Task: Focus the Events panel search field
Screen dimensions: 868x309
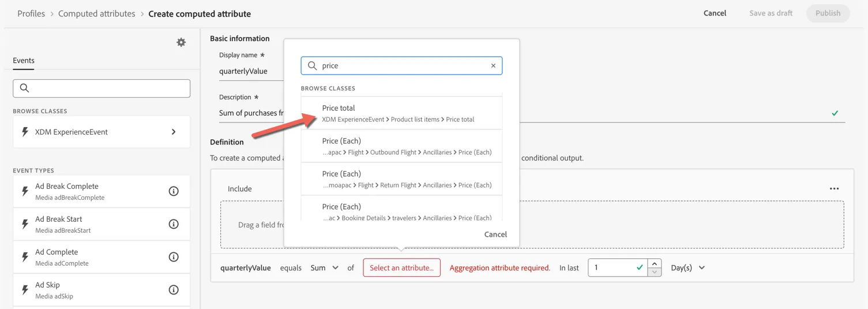Action: pos(102,88)
